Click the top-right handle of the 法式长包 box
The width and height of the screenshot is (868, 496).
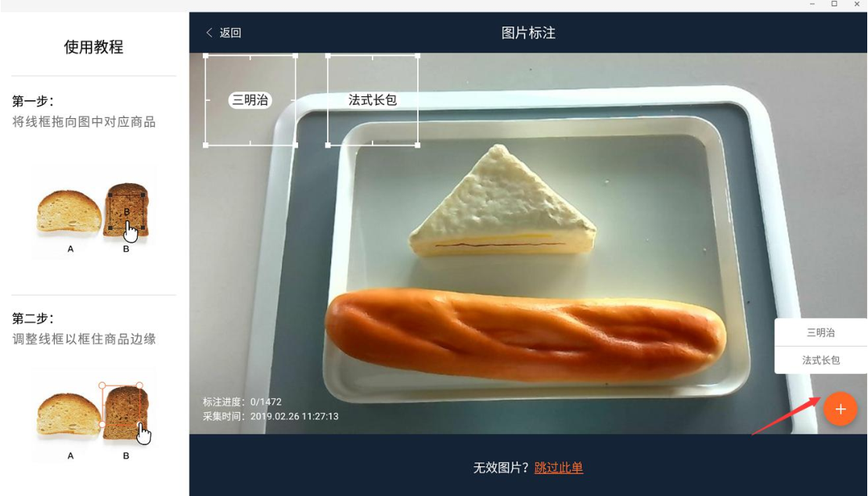(417, 56)
